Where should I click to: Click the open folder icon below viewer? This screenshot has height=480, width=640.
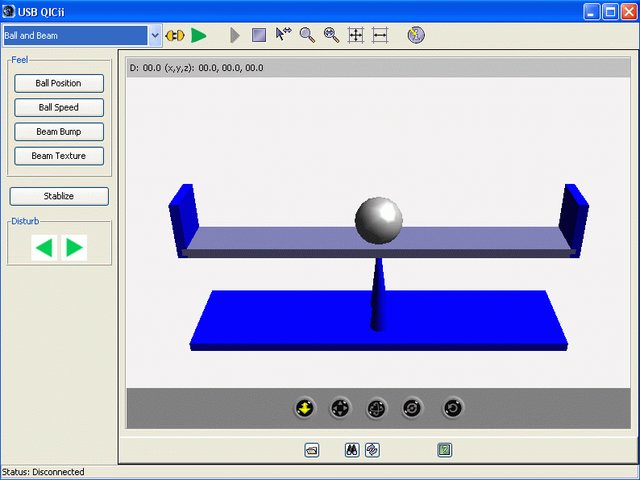(x=312, y=451)
